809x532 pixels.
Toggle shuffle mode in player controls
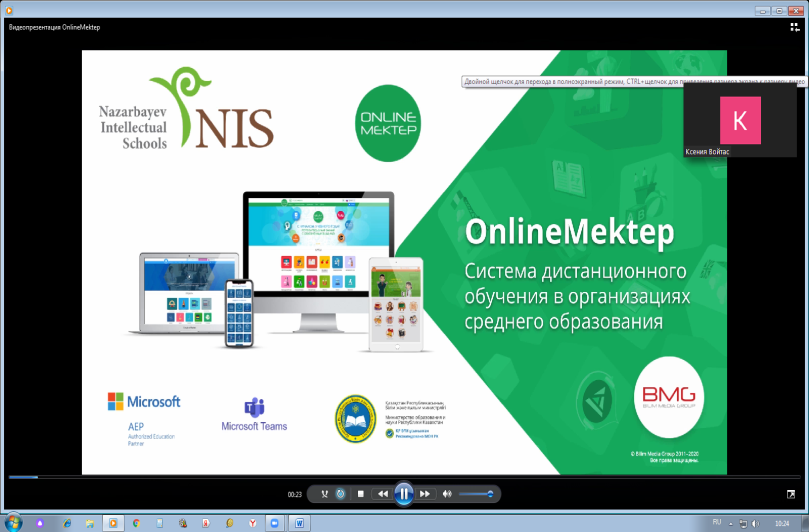tap(324, 494)
